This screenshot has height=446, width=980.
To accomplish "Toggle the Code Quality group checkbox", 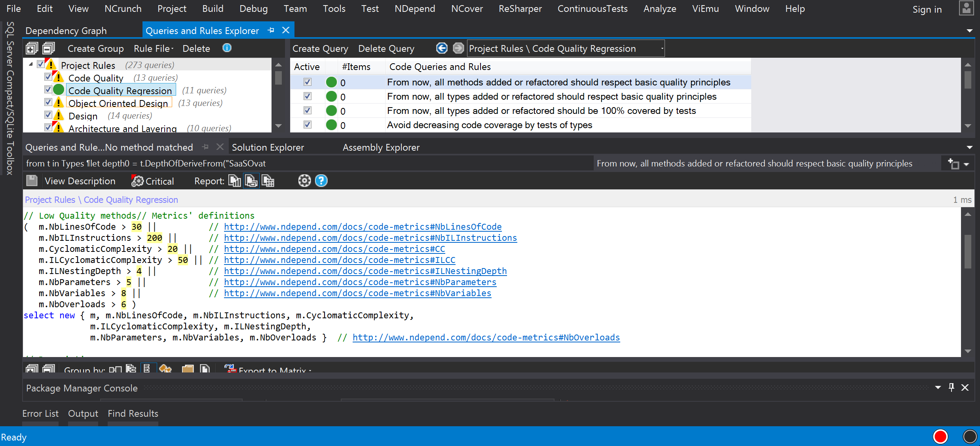I will point(48,77).
